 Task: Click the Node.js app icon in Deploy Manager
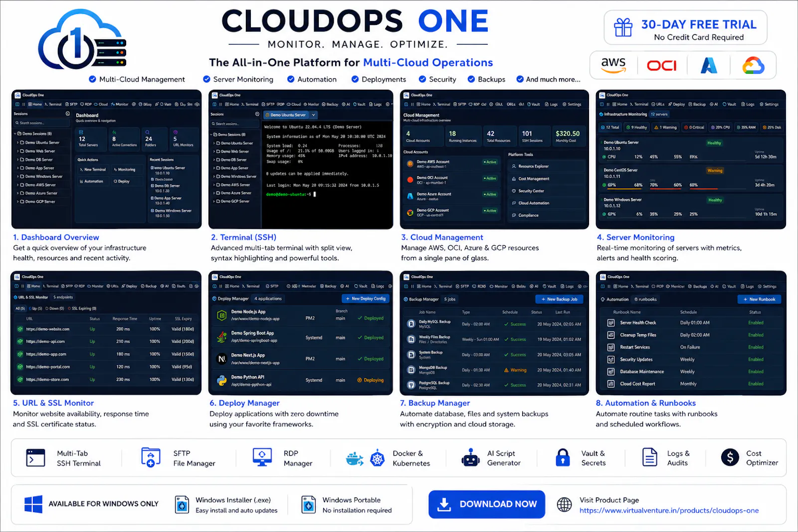click(x=222, y=315)
